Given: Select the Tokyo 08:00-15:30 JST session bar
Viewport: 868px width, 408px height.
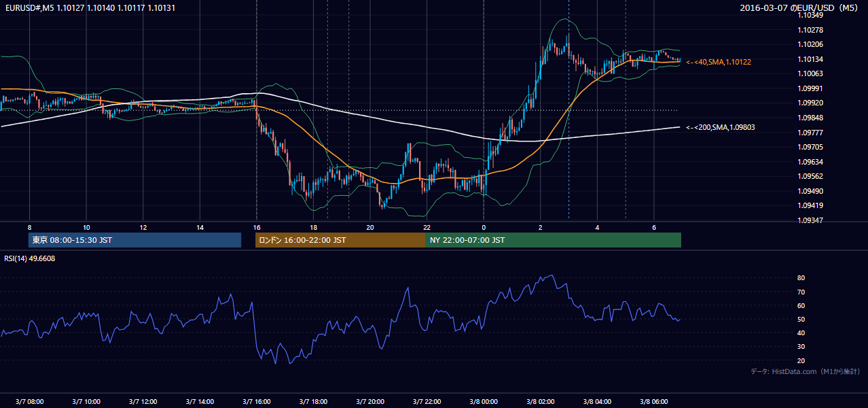Looking at the screenshot, I should tap(134, 240).
